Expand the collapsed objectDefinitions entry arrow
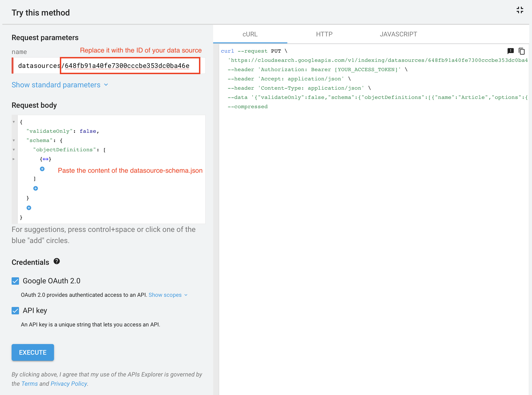Screen dimensions: 532x395 point(14,159)
